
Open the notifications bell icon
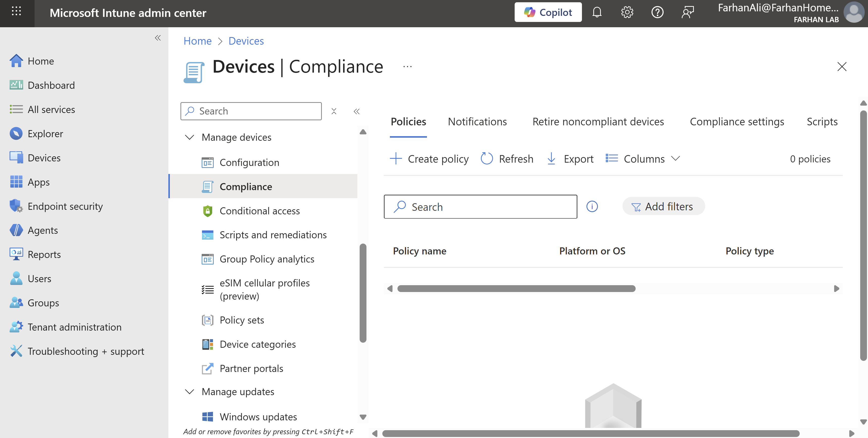click(597, 12)
